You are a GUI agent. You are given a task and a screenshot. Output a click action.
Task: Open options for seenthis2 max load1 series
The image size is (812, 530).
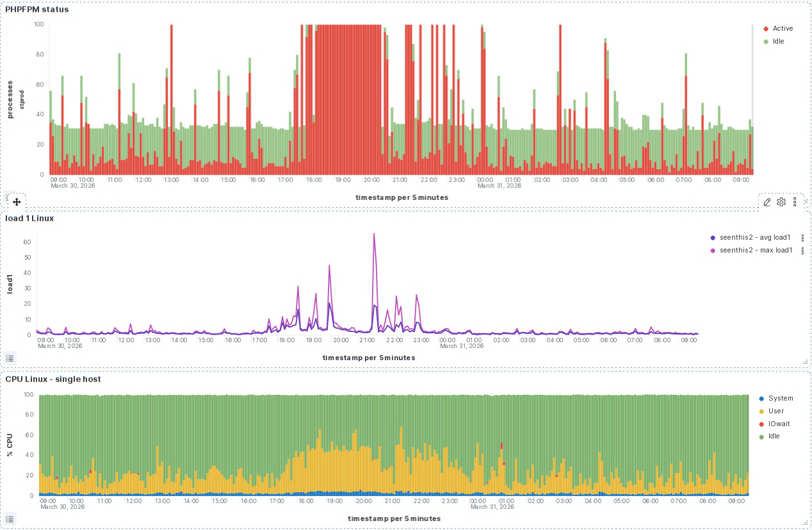point(802,251)
